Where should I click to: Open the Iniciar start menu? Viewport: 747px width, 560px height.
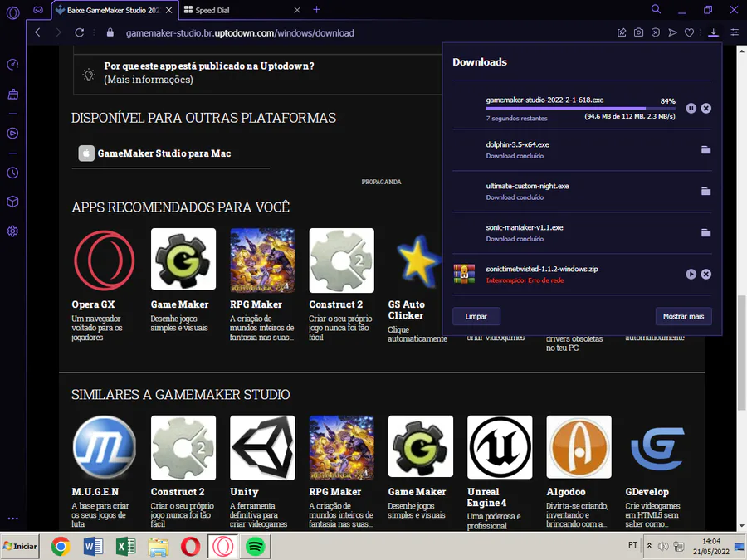tap(20, 546)
